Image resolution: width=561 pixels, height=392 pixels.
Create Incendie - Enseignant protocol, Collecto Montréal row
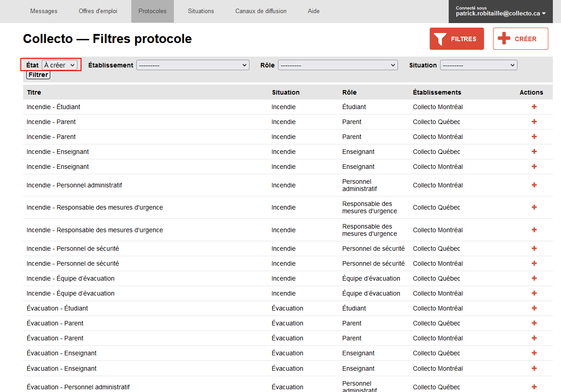coord(534,167)
